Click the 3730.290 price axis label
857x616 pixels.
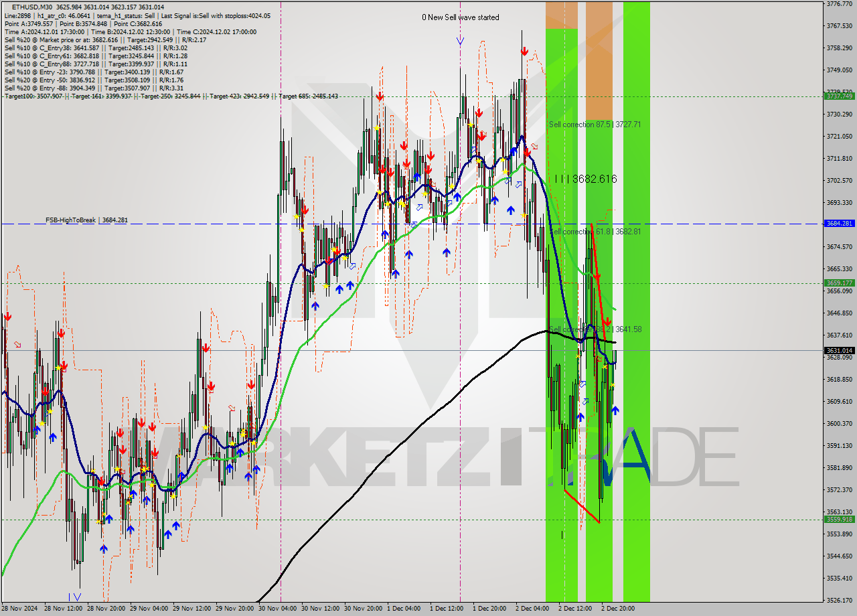(839, 114)
